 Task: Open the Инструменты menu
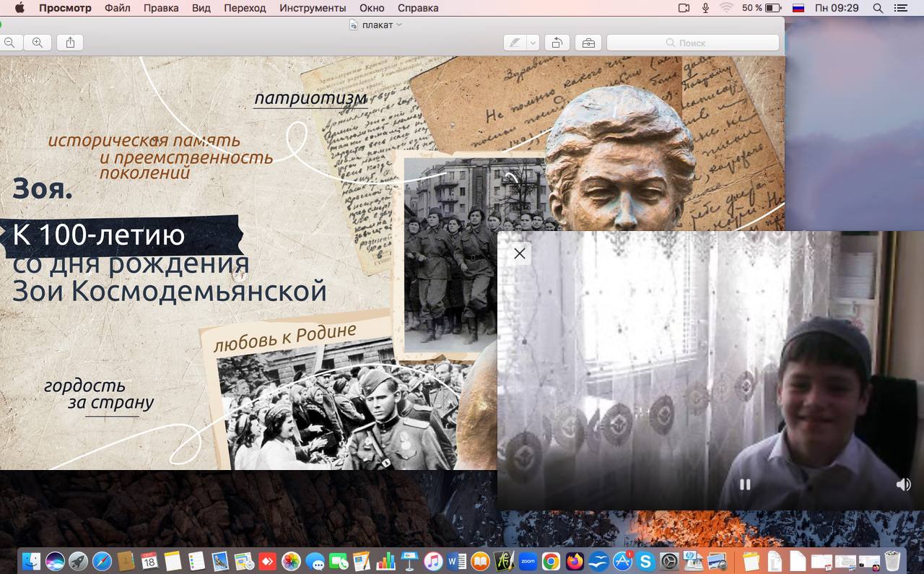click(313, 8)
